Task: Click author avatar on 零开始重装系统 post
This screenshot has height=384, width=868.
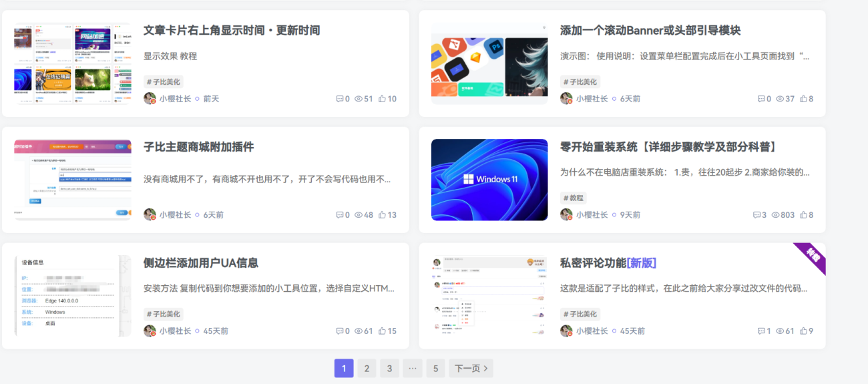Action: [566, 214]
